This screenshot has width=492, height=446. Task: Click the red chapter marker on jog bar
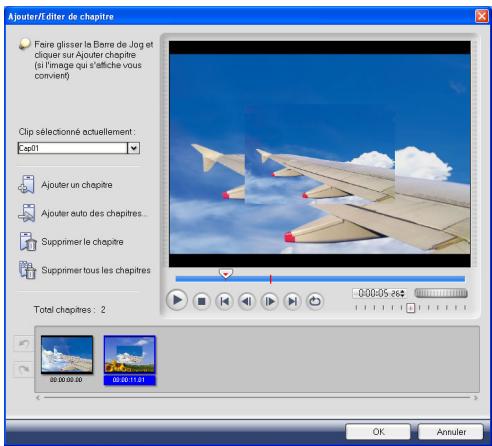270,279
